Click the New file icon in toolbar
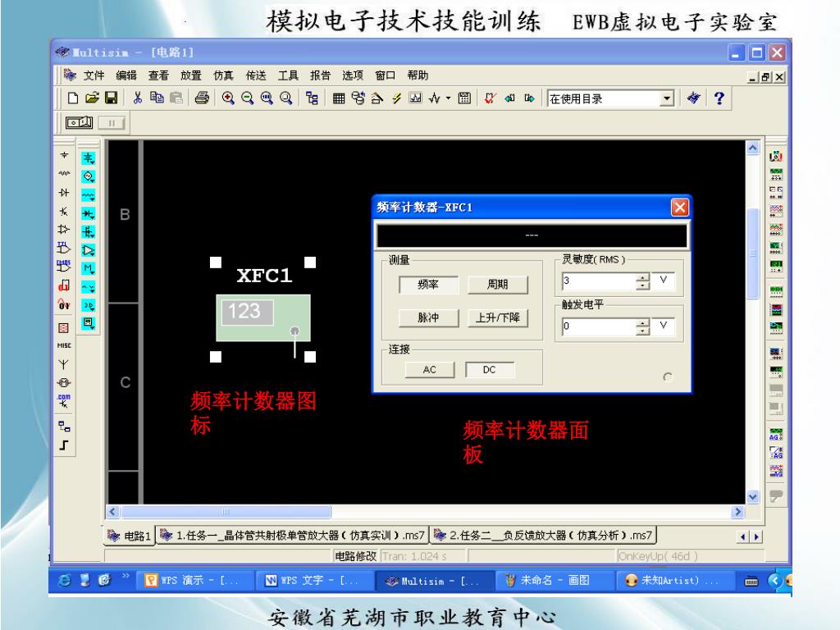Screen dimensions: 840x630 coord(73,98)
